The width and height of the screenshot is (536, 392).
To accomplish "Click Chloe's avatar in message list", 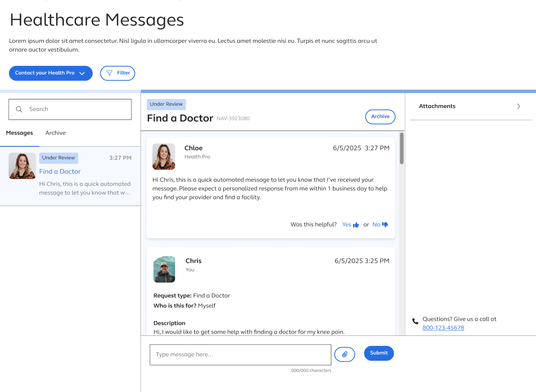I will 22,166.
